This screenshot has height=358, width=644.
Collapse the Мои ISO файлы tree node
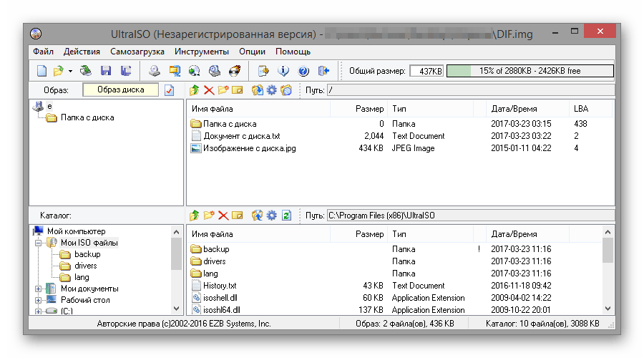[x=39, y=243]
